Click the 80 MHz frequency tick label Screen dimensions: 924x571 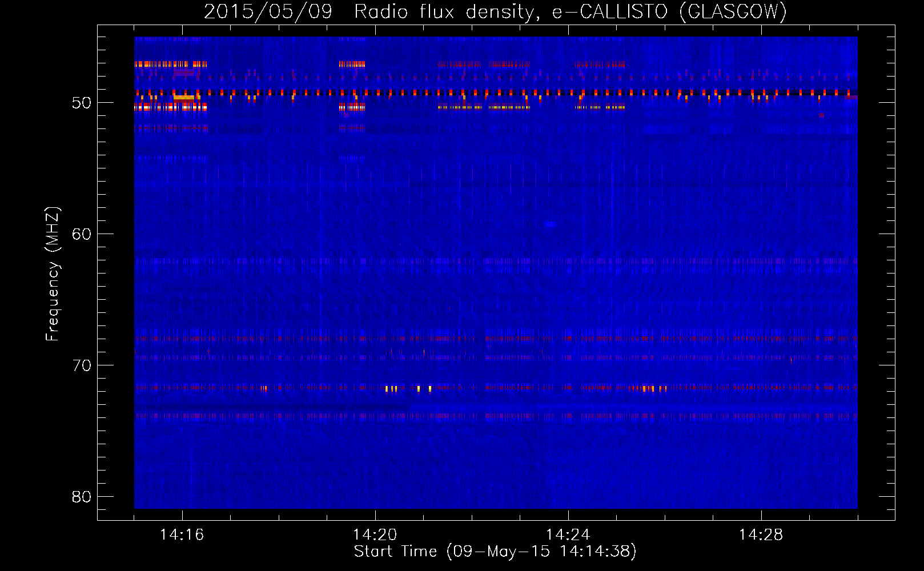click(81, 497)
